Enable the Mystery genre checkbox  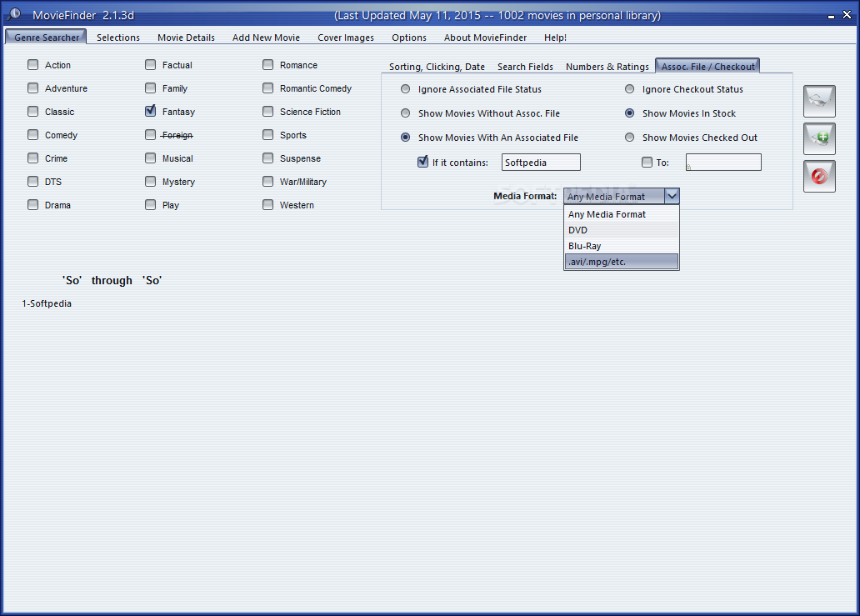(150, 182)
